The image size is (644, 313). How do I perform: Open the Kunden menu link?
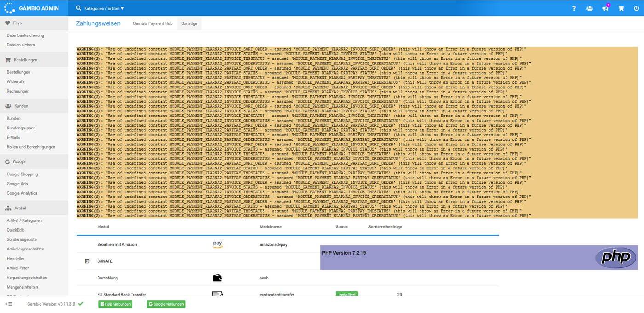pyautogui.click(x=13, y=118)
